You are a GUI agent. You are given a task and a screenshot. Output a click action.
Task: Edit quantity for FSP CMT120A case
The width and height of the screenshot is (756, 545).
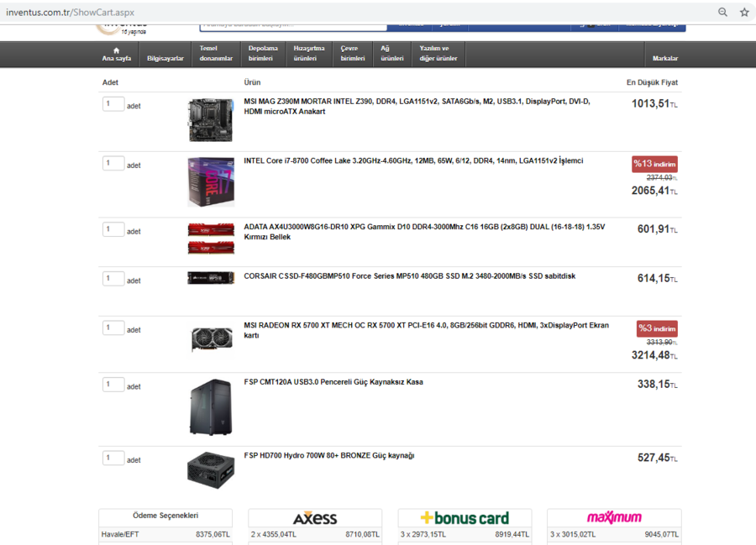tap(113, 384)
